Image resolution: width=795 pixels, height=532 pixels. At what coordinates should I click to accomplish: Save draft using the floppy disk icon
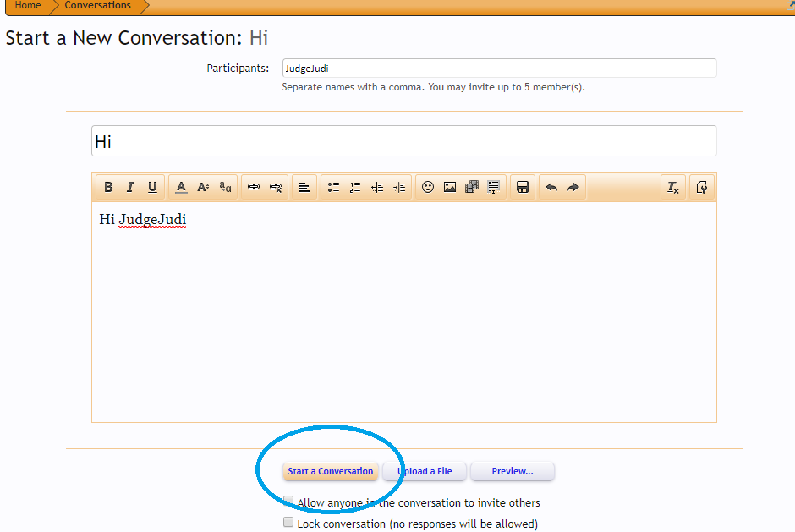[523, 187]
